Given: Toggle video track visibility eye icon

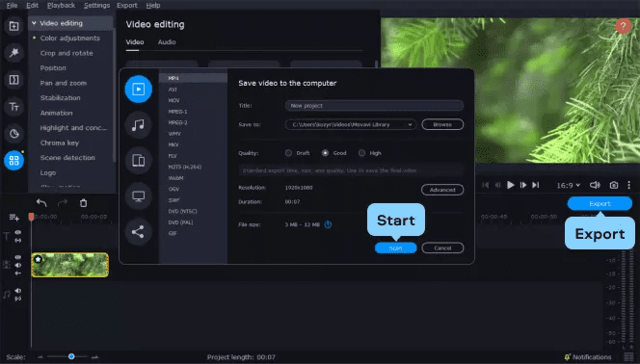Looking at the screenshot, I should 18,257.
